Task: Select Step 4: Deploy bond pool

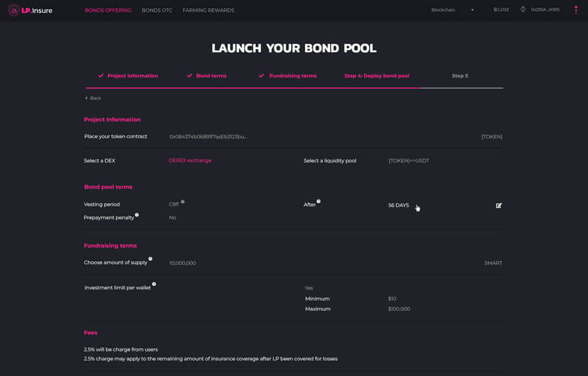Action: (377, 76)
